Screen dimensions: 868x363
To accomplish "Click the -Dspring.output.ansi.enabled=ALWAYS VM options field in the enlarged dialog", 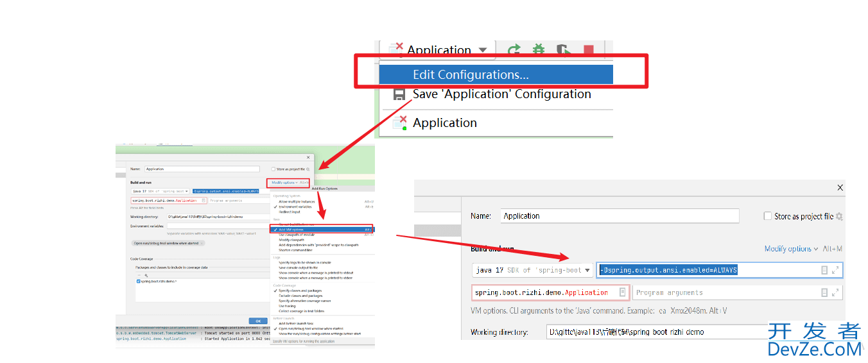I will click(x=720, y=270).
